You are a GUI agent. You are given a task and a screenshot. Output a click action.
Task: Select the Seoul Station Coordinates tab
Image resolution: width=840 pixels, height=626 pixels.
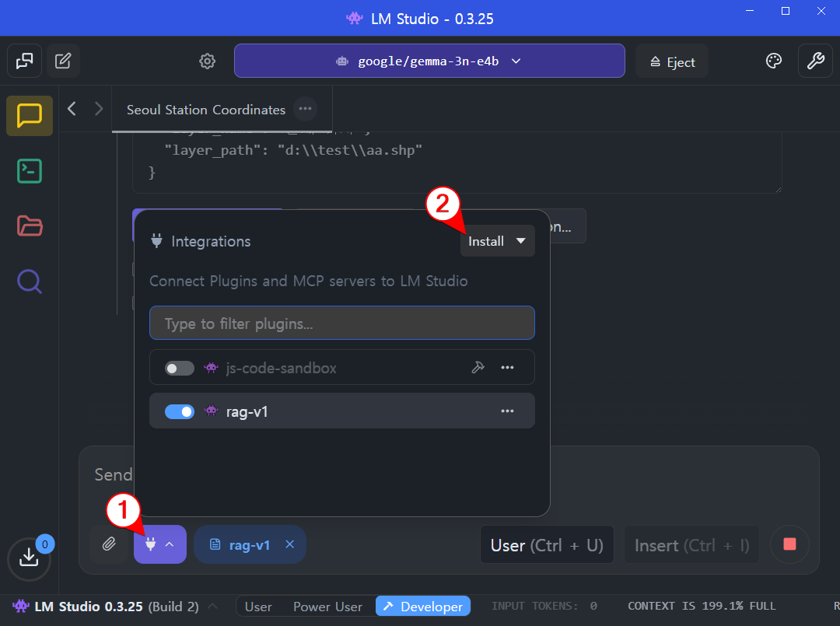(x=205, y=110)
